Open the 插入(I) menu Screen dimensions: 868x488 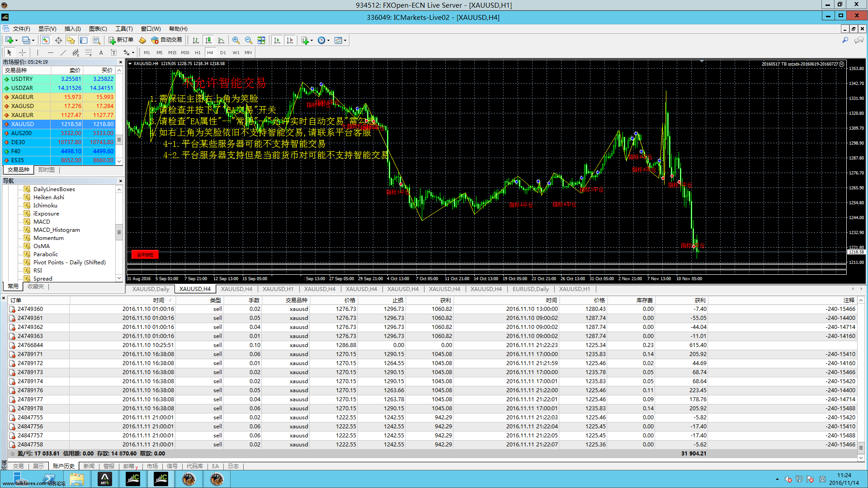pos(72,28)
